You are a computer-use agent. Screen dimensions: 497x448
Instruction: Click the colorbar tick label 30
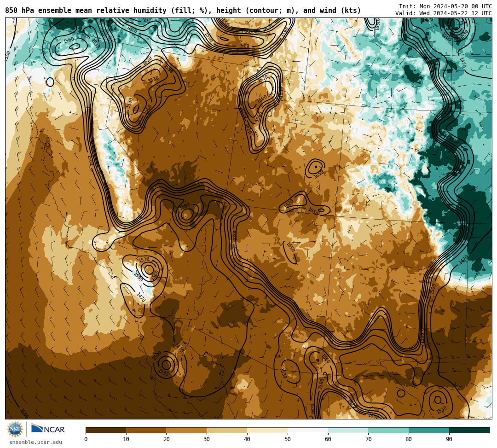pyautogui.click(x=207, y=439)
